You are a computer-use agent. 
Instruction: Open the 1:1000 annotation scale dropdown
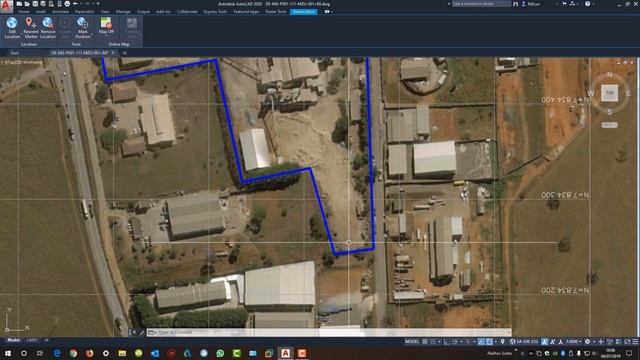[573, 342]
